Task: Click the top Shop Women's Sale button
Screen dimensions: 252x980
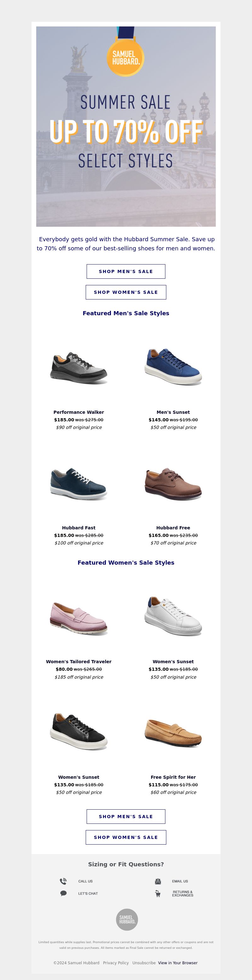Action: [x=126, y=292]
